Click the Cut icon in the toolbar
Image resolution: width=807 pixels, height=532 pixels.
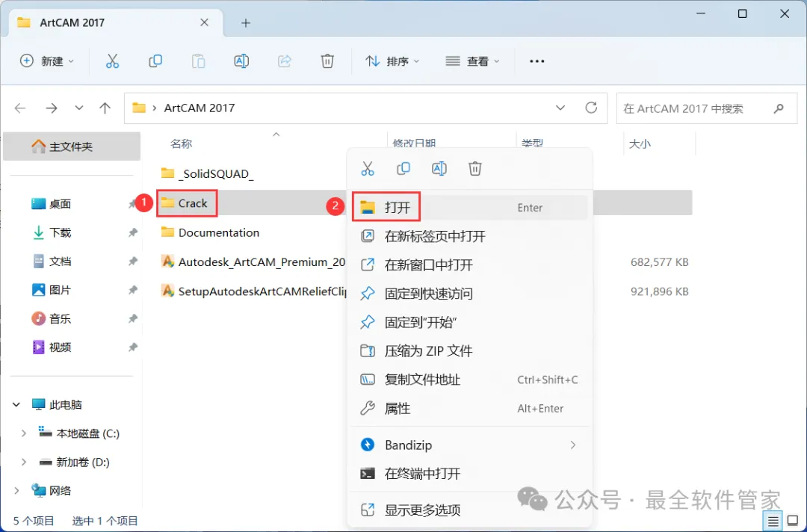click(112, 61)
